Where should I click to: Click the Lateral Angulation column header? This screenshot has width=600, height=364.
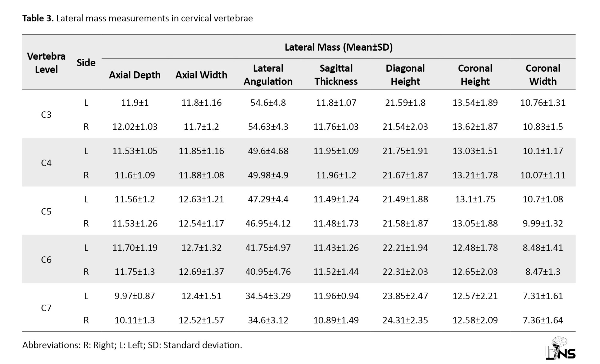pyautogui.click(x=268, y=75)
